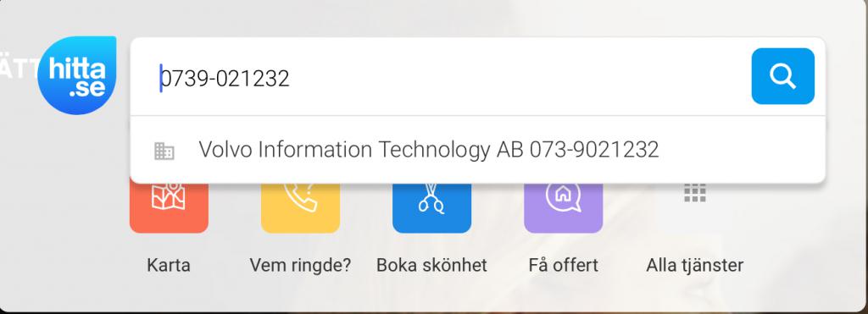The width and height of the screenshot is (868, 314).
Task: Choose the Volvo Information Technology AB suggestion
Action: (477, 150)
